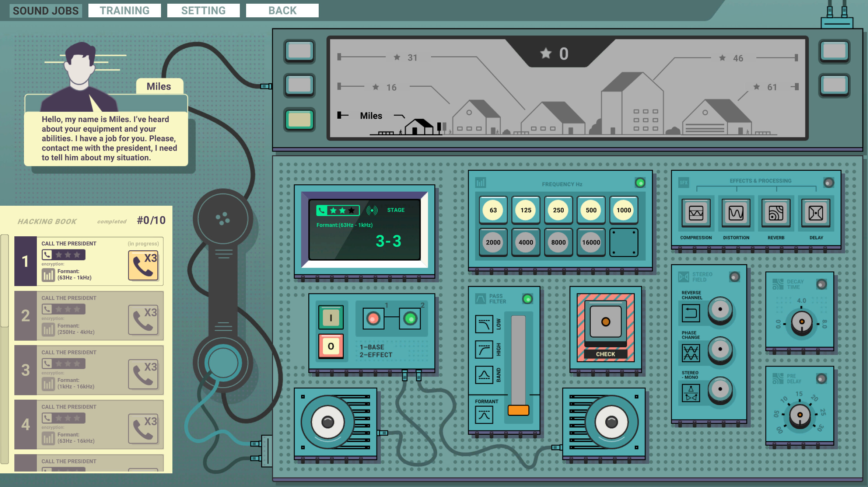Click job 1 encryption bars icon
Screen dimensions: 868x487
48,275
